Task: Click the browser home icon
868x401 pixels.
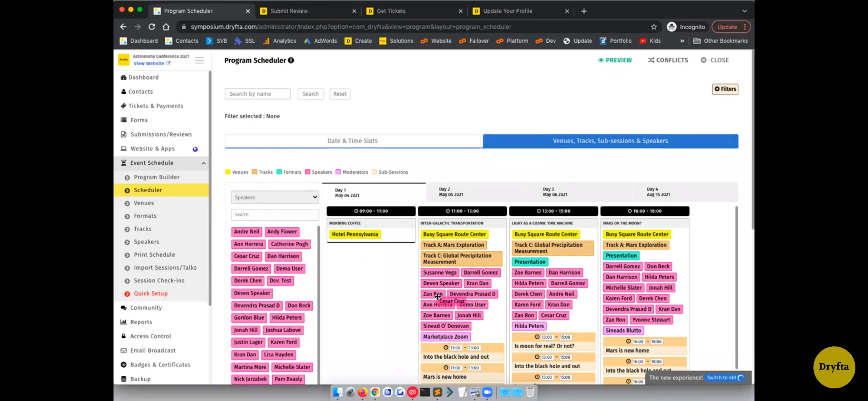Action: [166, 27]
